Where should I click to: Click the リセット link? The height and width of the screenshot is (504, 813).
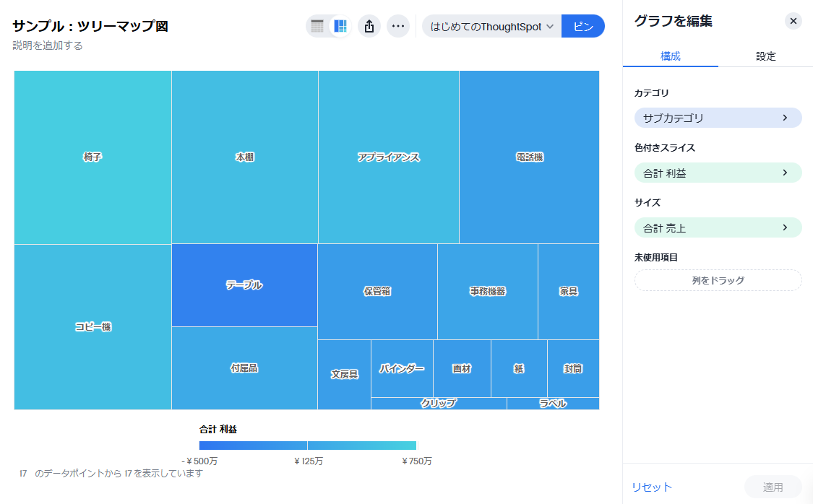652,487
